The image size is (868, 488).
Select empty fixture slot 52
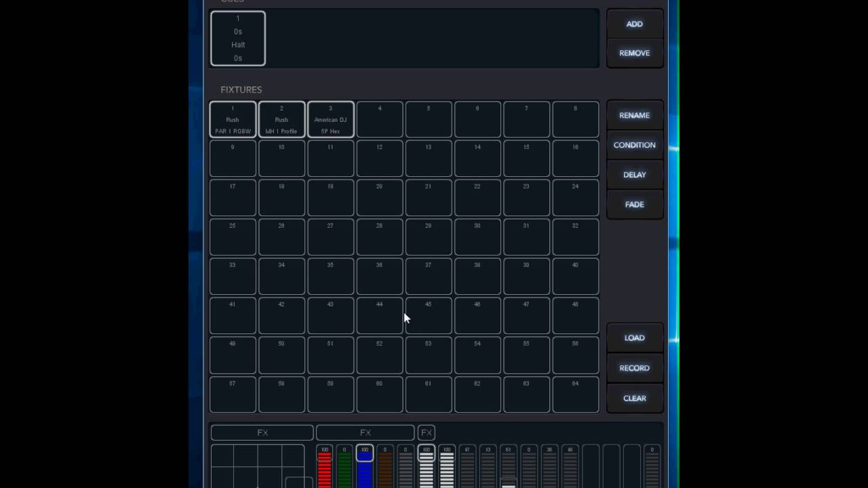pyautogui.click(x=380, y=355)
